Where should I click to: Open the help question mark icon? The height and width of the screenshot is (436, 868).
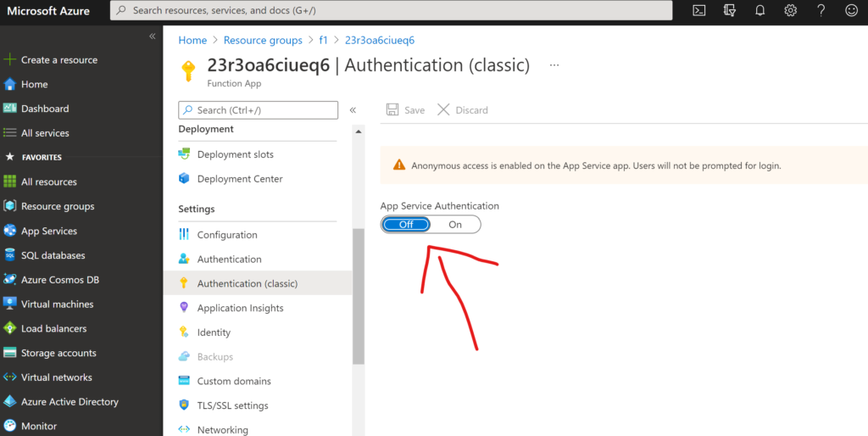(821, 10)
